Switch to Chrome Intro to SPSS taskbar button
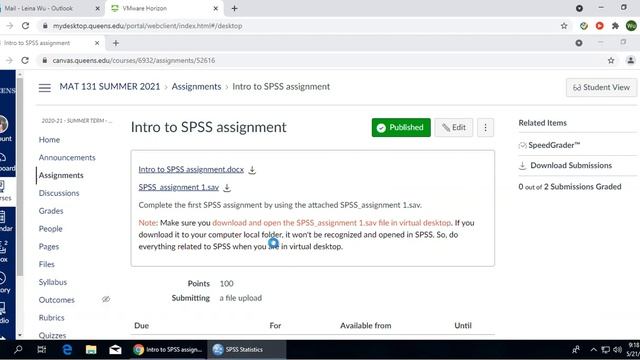The width and height of the screenshot is (640, 360). click(x=168, y=350)
